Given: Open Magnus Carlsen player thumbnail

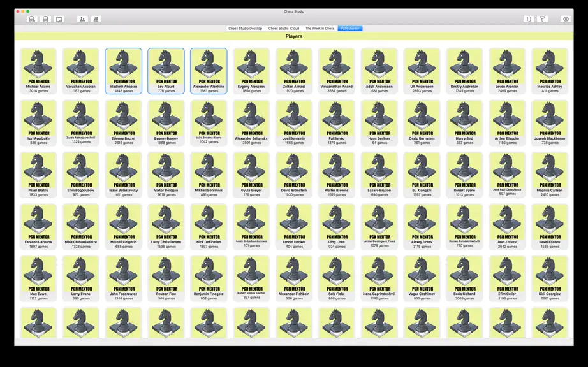Looking at the screenshot, I should point(550,175).
